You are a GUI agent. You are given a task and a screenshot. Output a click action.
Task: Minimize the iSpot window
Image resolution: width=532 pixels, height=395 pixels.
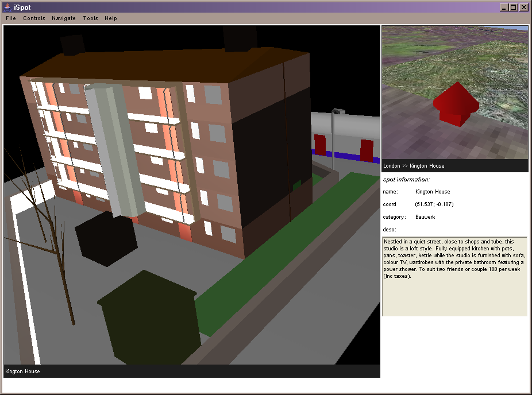click(x=504, y=7)
